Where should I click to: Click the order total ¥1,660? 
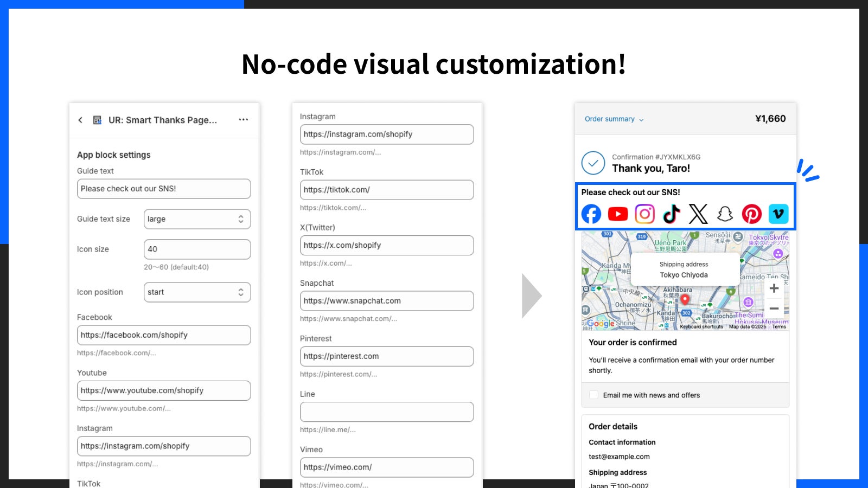[770, 119]
